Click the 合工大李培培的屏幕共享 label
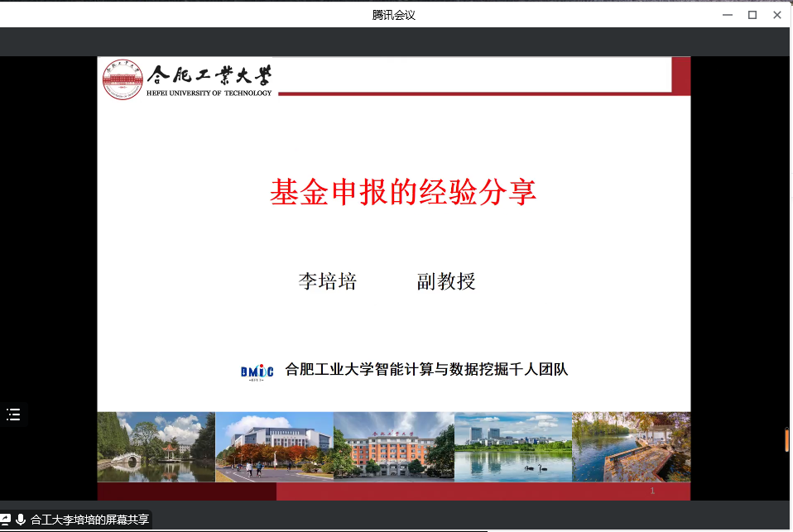The image size is (793, 532). click(x=89, y=520)
